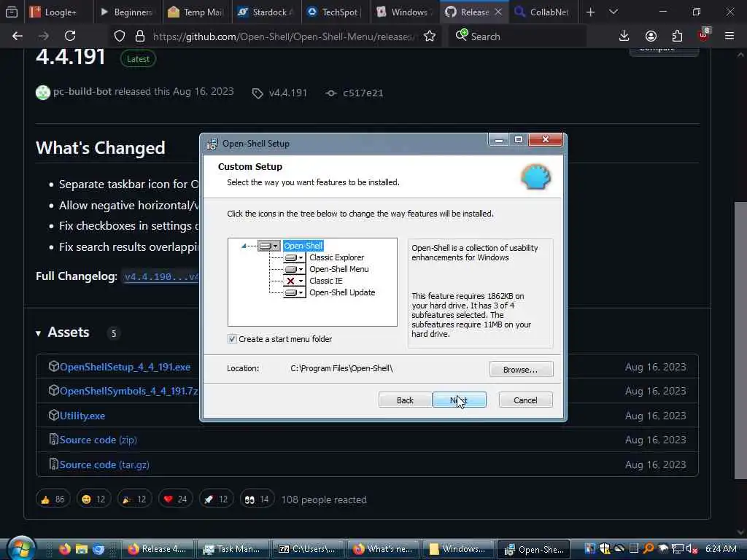Open the v4.4.191 tag link
Screen dimensions: 747x560
(x=287, y=93)
